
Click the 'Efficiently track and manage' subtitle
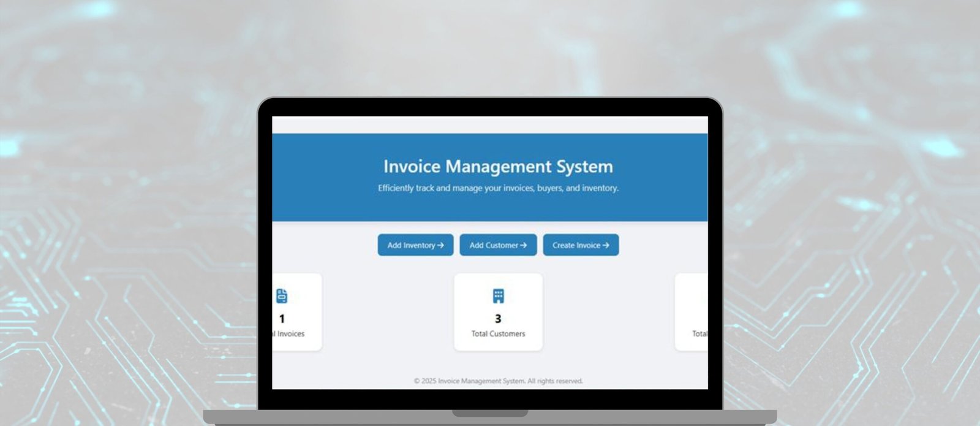coord(498,188)
